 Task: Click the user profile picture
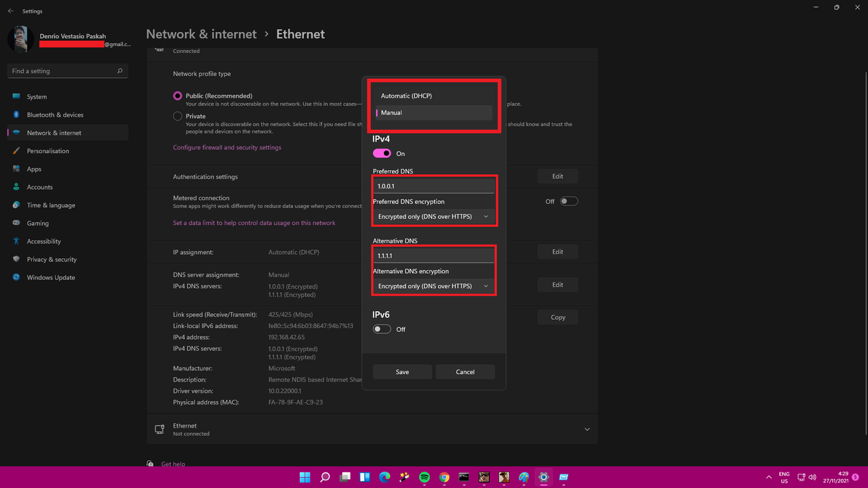pos(21,39)
